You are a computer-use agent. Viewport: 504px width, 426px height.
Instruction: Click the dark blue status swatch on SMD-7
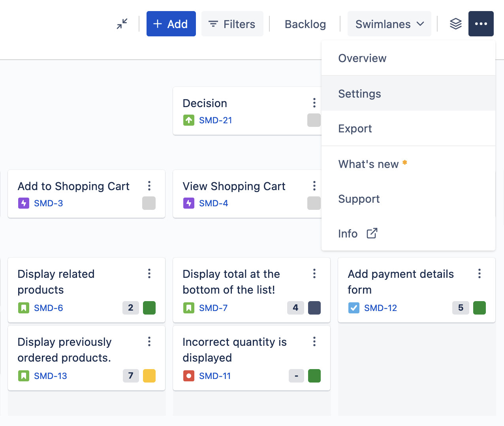(314, 308)
